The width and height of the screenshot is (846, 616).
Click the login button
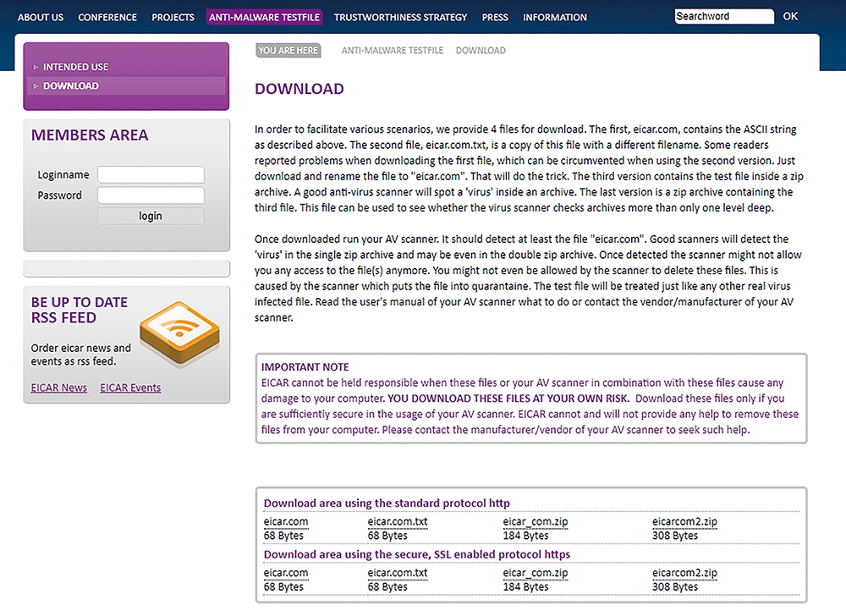coord(151,216)
